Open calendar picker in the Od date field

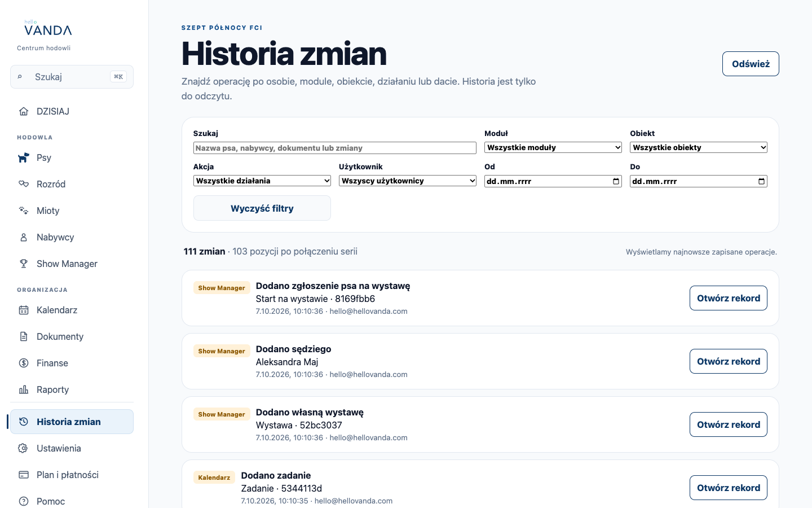pos(616,181)
